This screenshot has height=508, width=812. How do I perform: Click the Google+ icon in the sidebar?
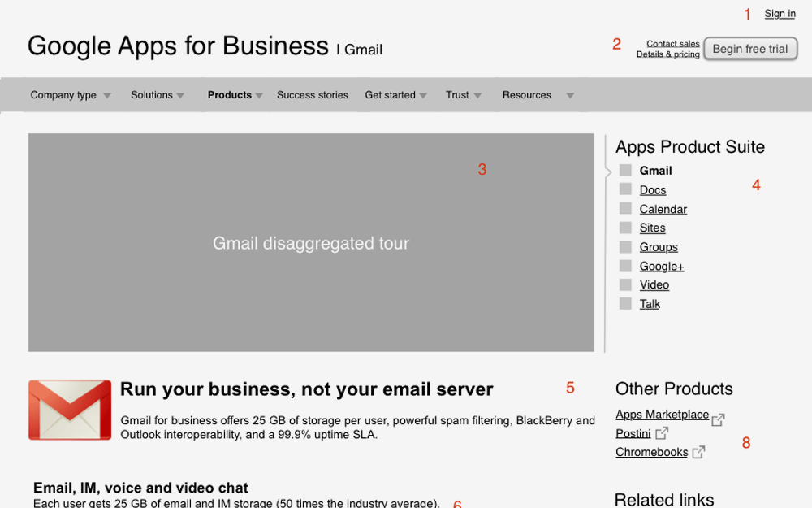point(625,266)
